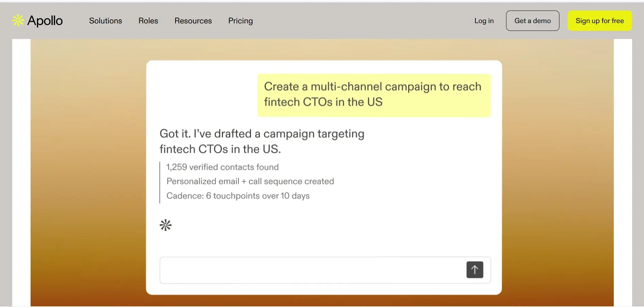Image resolution: width=644 pixels, height=307 pixels.
Task: Select the yellow multi-channel campaign prompt bubble
Action: click(374, 95)
